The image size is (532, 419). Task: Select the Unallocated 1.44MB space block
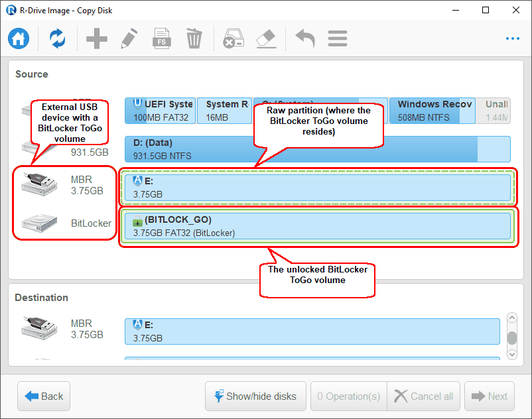[x=494, y=111]
